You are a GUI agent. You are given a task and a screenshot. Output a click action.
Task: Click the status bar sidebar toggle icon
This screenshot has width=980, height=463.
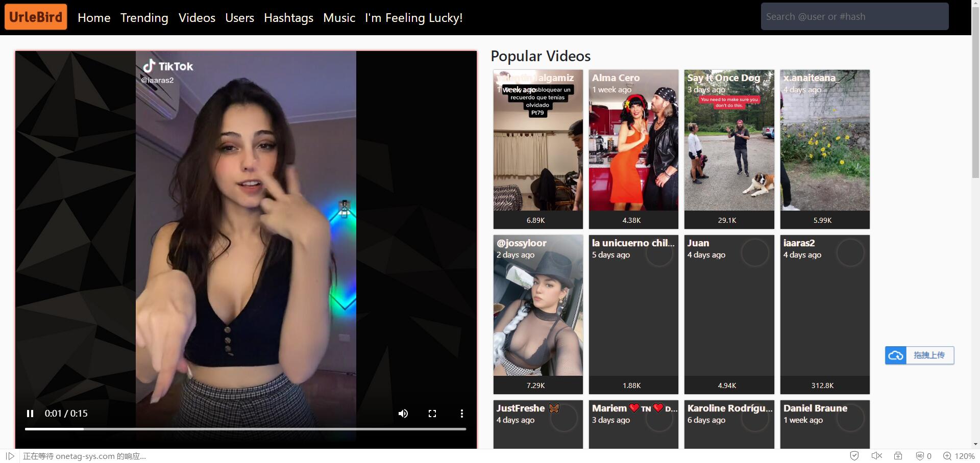click(10, 456)
